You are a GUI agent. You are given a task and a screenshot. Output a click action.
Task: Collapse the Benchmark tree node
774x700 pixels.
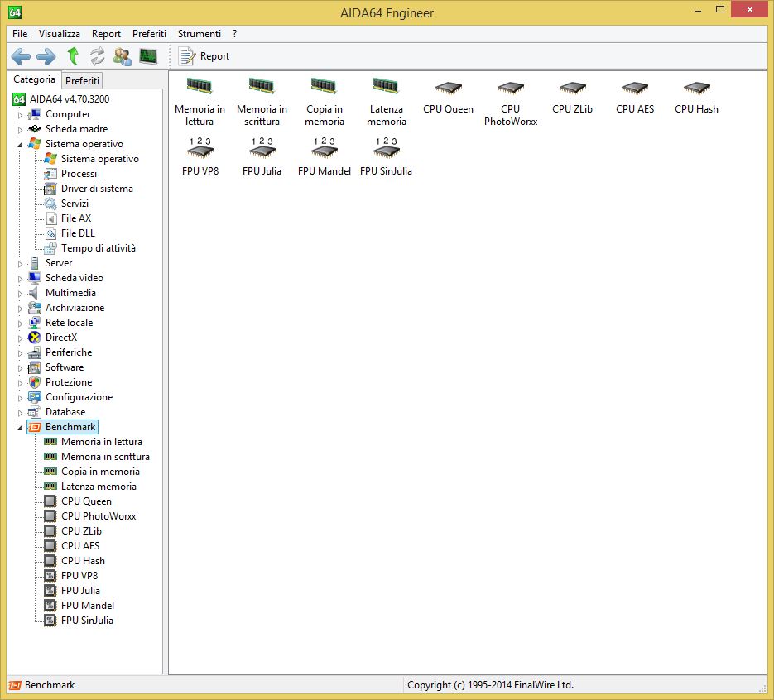(x=20, y=428)
